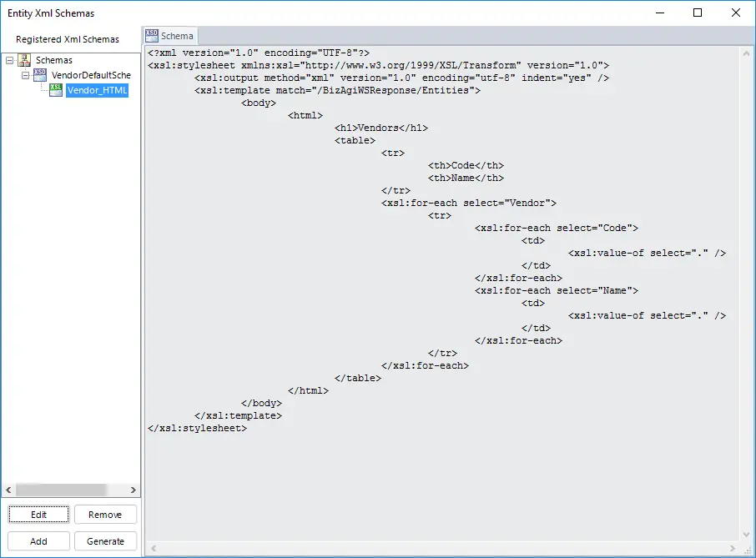
Task: Collapse the Schemas root node
Action: click(x=10, y=60)
